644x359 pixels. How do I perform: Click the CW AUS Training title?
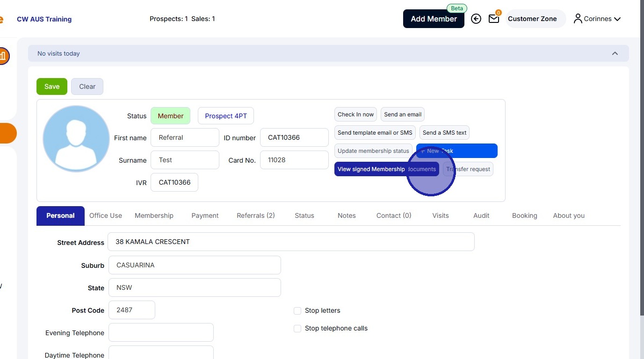click(44, 19)
